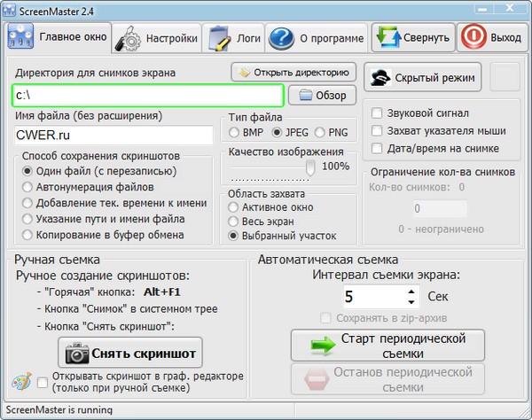
Task: Click the Свернуть button
Action: coord(413,37)
